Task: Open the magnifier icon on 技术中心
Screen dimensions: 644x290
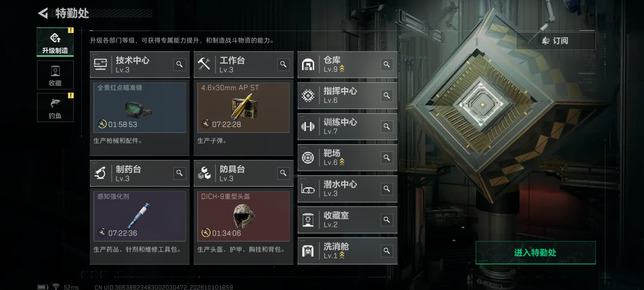Action: point(180,64)
